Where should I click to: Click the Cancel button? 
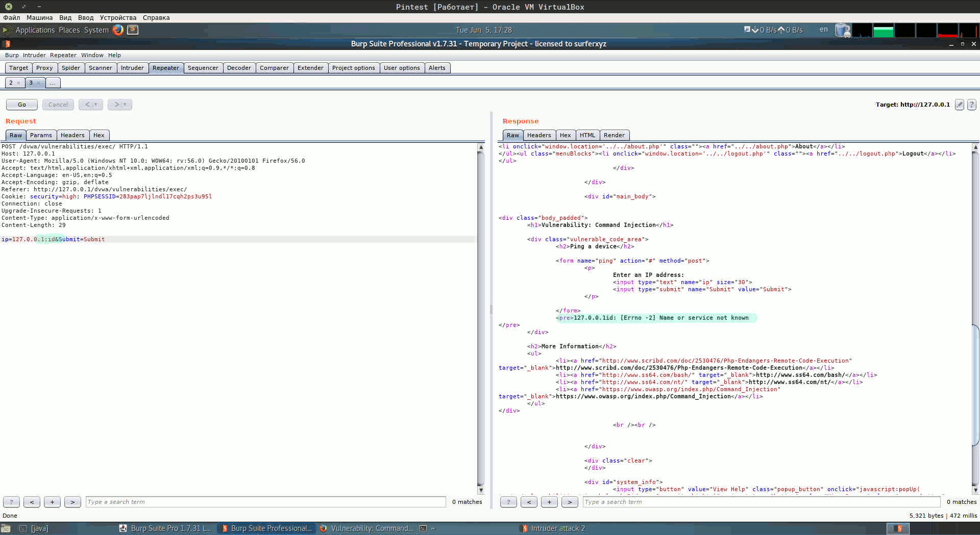58,105
